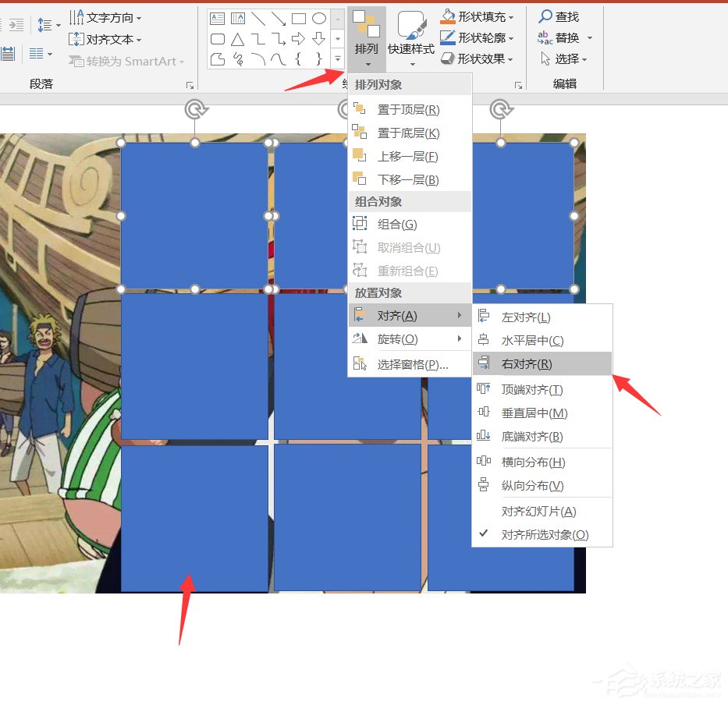Open the paragraph dialog launcher
Image resolution: width=728 pixels, height=705 pixels.
(190, 86)
